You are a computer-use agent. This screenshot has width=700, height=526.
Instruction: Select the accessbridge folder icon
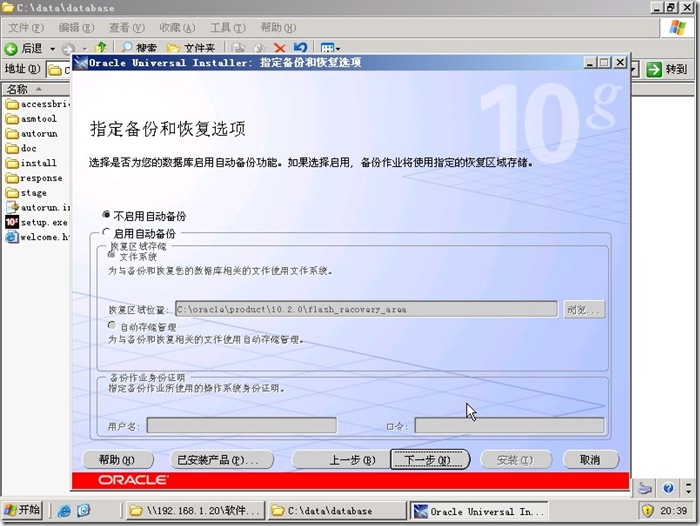click(x=12, y=104)
